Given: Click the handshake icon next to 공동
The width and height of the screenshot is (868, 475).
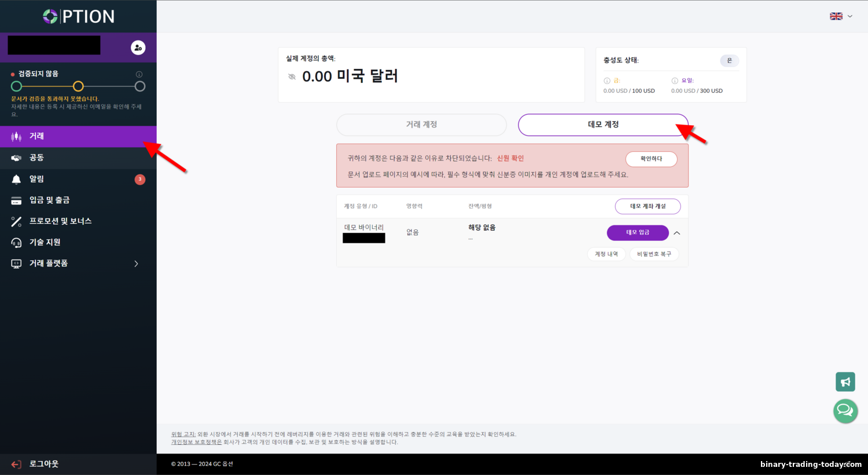Looking at the screenshot, I should 16,158.
